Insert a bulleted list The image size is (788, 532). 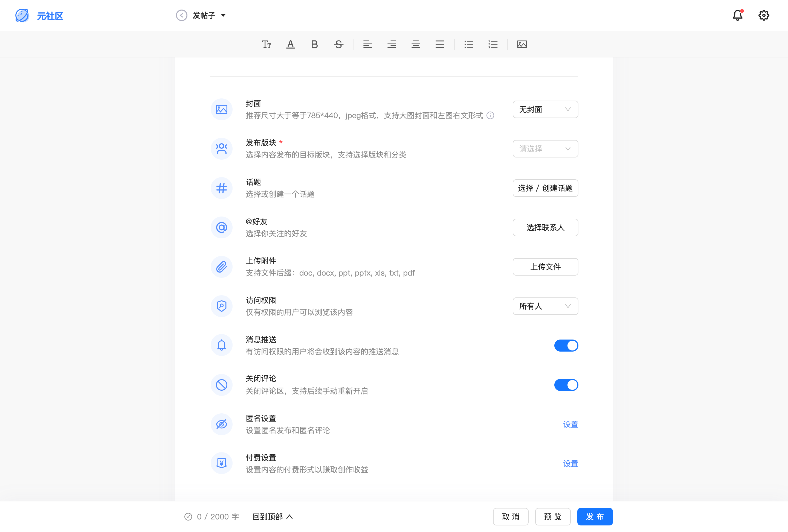coord(469,44)
